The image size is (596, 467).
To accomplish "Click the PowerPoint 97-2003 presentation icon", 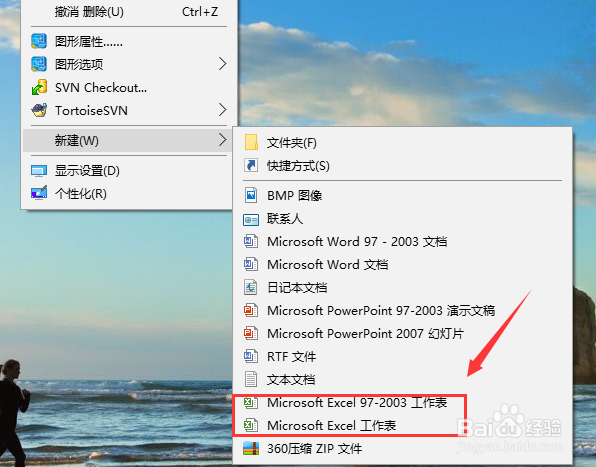I will (251, 310).
